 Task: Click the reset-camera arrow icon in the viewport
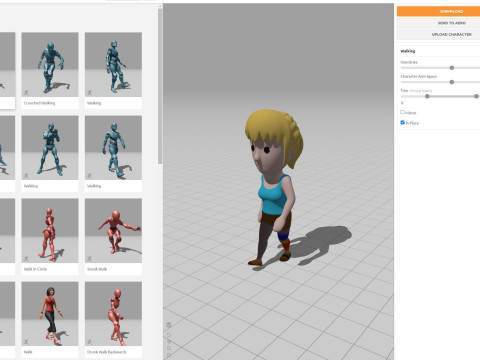[x=169, y=334]
